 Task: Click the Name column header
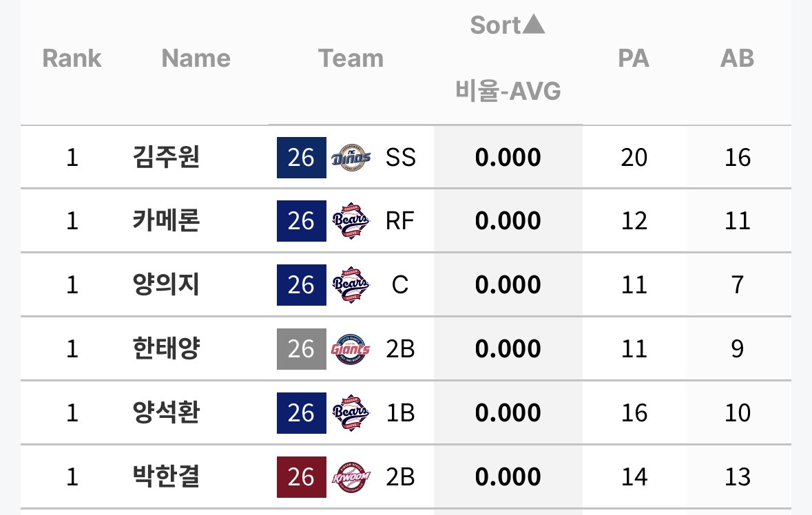click(x=196, y=59)
